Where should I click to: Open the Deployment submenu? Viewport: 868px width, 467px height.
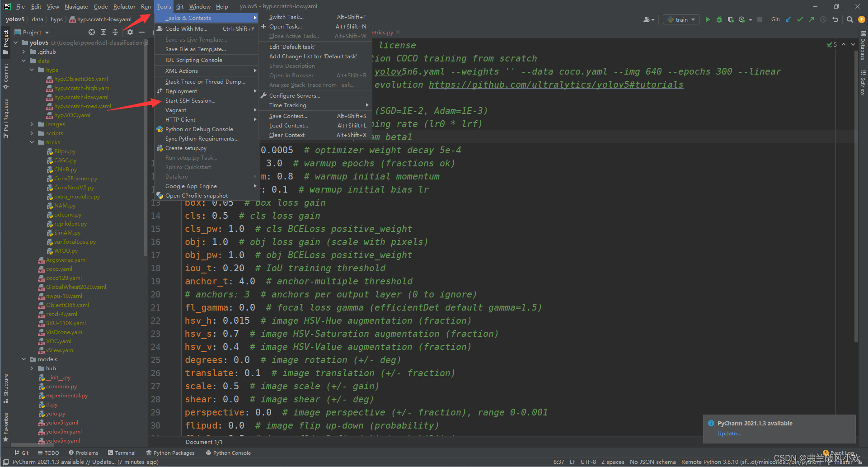pyautogui.click(x=206, y=91)
